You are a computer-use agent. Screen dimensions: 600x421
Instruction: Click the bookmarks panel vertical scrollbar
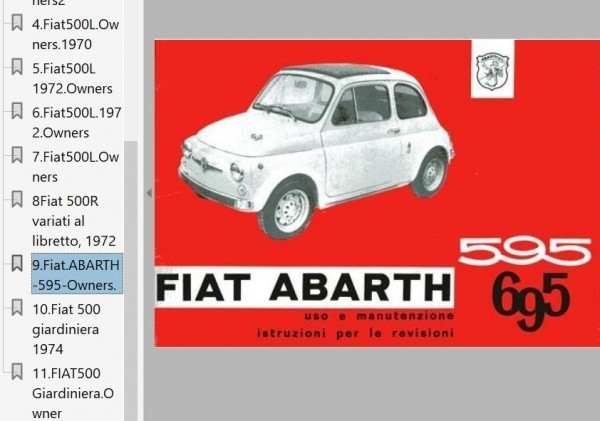click(131, 281)
